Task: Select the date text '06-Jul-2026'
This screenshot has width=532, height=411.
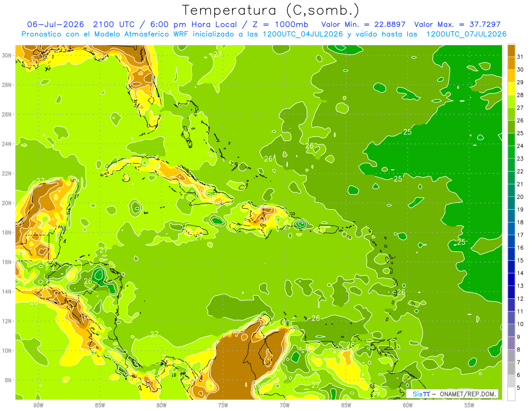Action: (55, 24)
